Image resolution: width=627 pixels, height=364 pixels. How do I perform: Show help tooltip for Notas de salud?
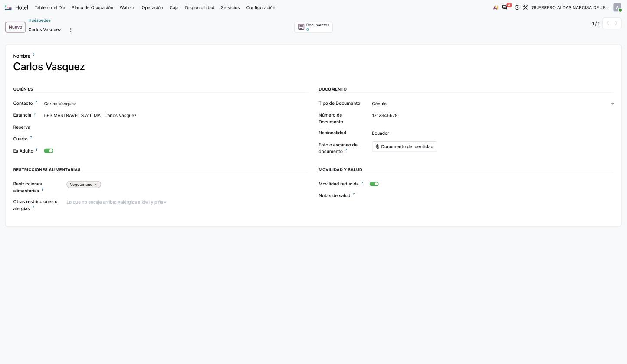354,194
